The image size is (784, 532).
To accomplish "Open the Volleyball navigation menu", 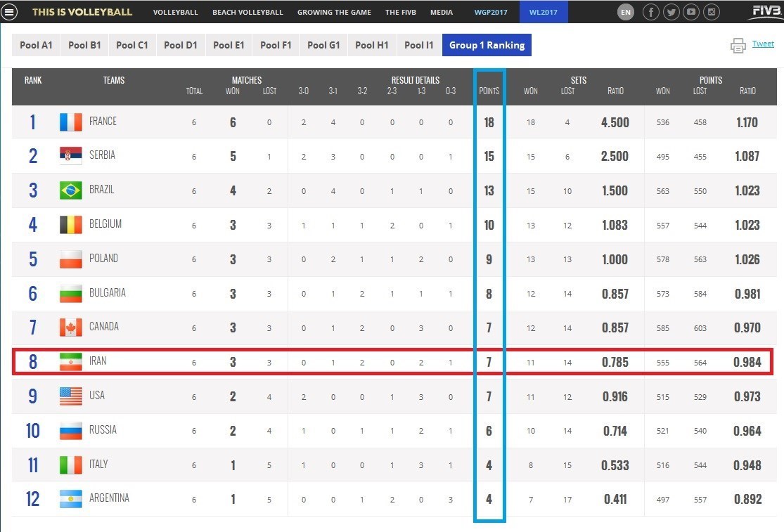I will pos(175,12).
